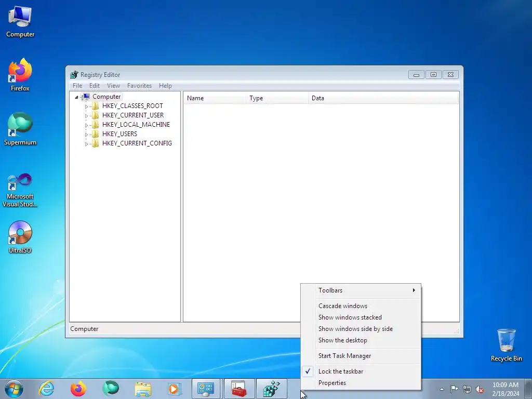Open Internet Explorer from the taskbar

point(46,389)
